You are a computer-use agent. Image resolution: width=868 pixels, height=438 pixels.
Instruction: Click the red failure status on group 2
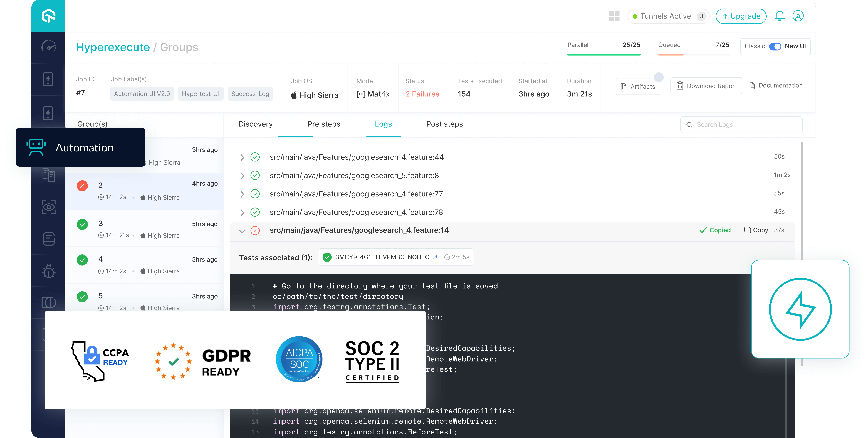[82, 186]
